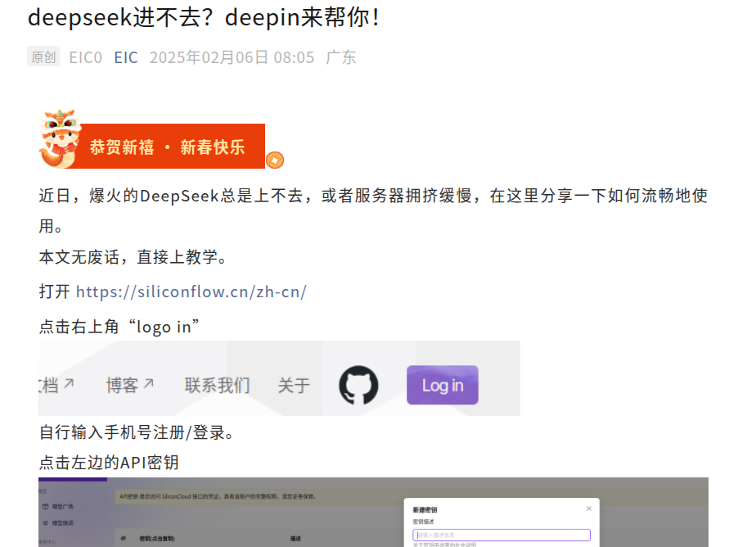Select the 联系我们 menu item
Image resolution: width=756 pixels, height=547 pixels.
tap(218, 386)
